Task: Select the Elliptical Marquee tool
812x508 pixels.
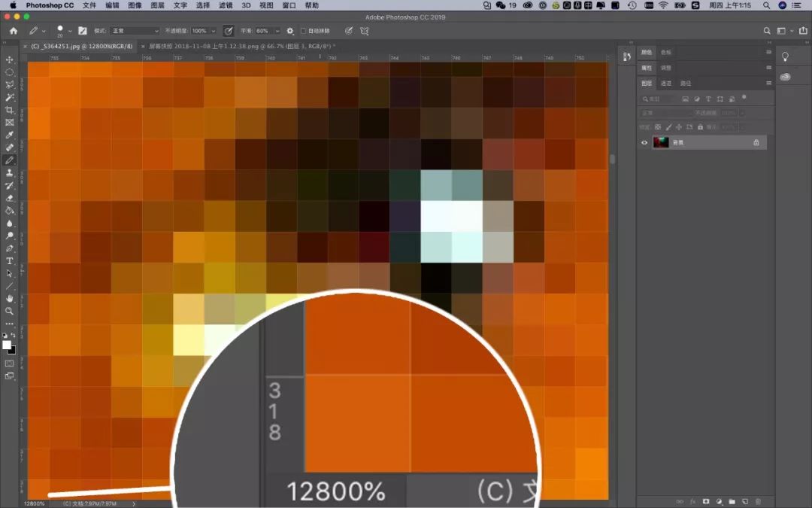Action: tap(9, 72)
